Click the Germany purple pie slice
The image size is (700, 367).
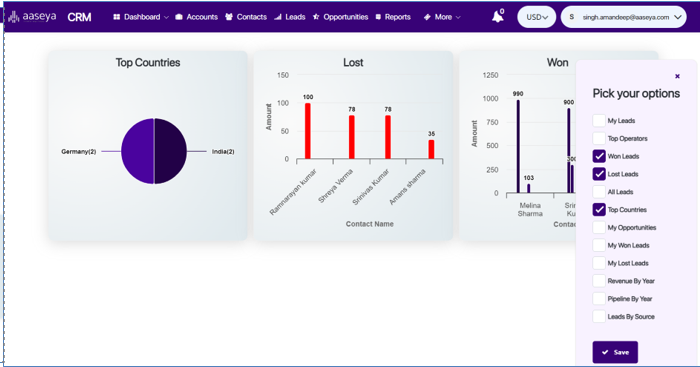pyautogui.click(x=138, y=151)
